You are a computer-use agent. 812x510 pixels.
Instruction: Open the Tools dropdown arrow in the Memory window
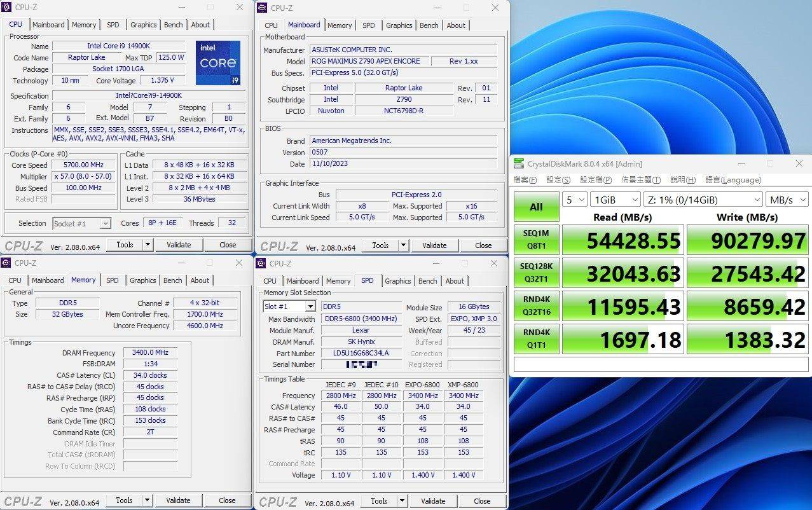pyautogui.click(x=147, y=500)
